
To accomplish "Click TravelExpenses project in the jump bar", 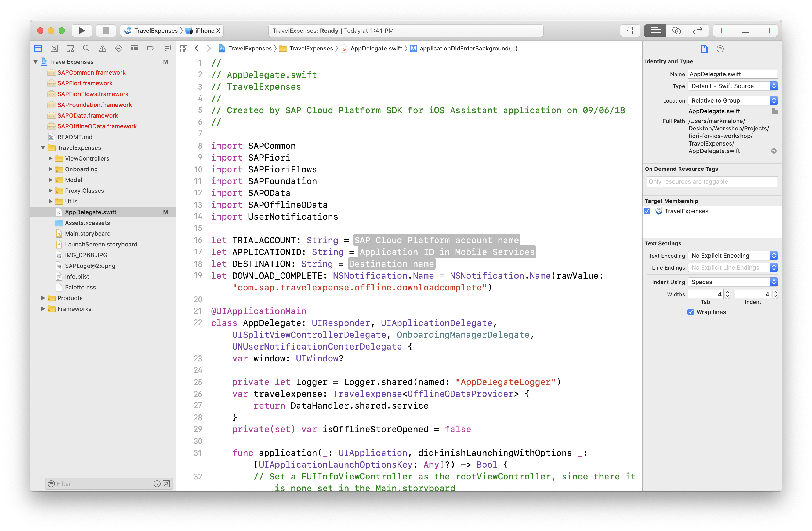I will 245,48.
